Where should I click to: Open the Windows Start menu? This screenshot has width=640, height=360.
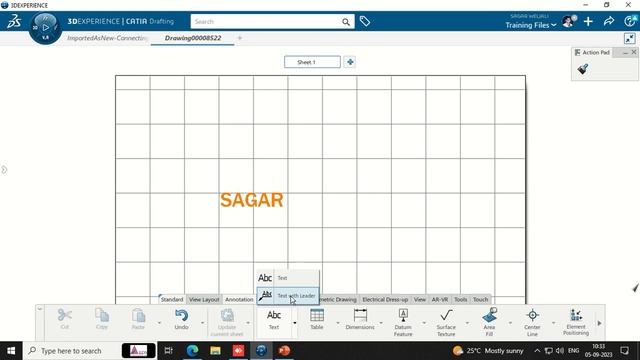click(11, 351)
